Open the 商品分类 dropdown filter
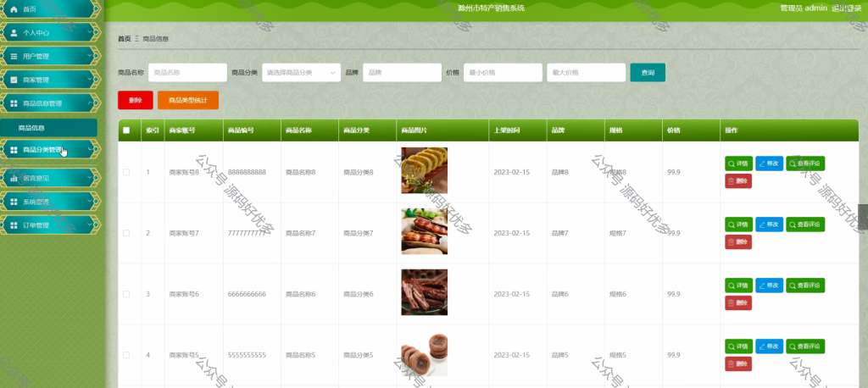Image resolution: width=868 pixels, height=388 pixels. [301, 73]
